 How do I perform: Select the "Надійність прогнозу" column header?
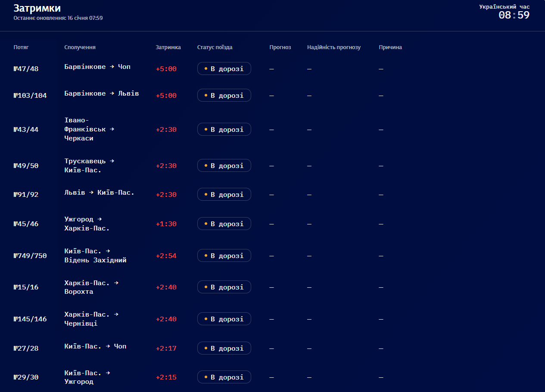click(x=333, y=47)
